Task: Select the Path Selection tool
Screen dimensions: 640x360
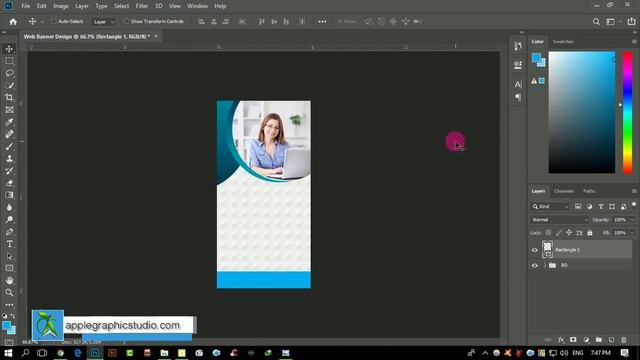Action: tap(9, 256)
